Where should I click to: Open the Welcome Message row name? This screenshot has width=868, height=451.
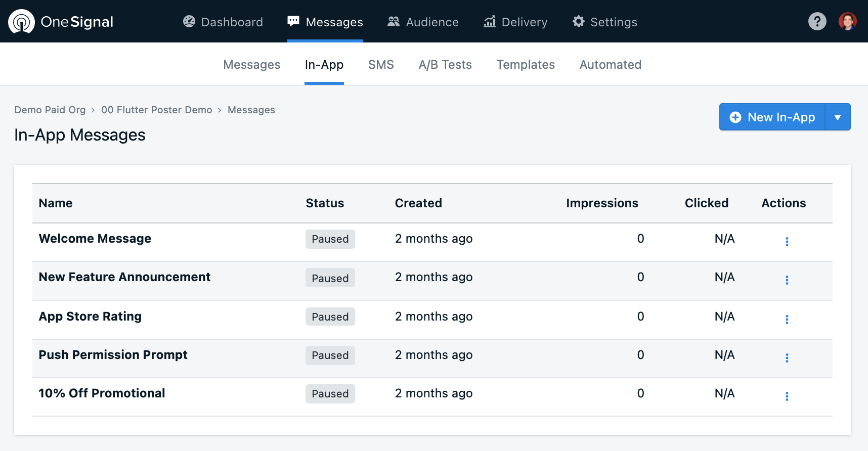coord(95,238)
